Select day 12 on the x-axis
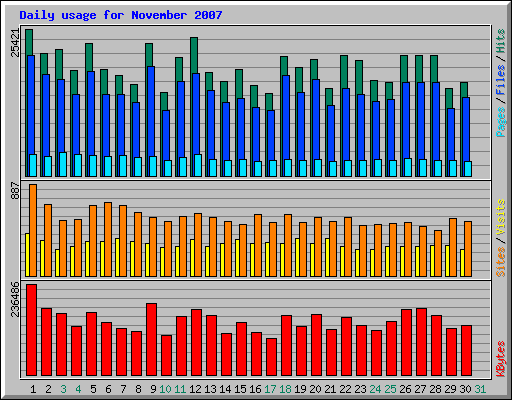This screenshot has height=400, width=512. tap(195, 389)
